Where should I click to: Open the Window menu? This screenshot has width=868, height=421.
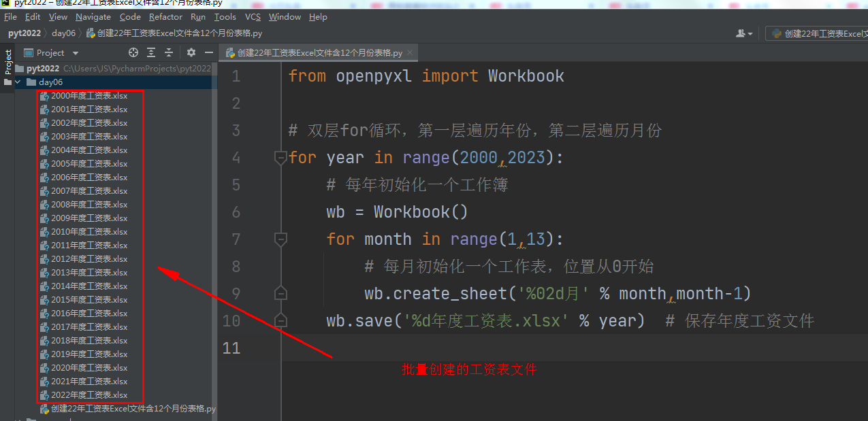[285, 16]
